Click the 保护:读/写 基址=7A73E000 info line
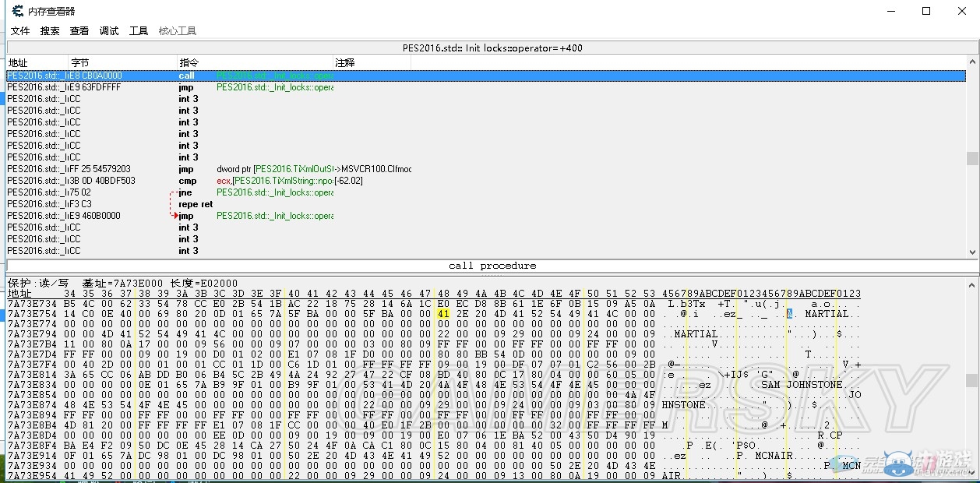The image size is (980, 483). point(123,283)
